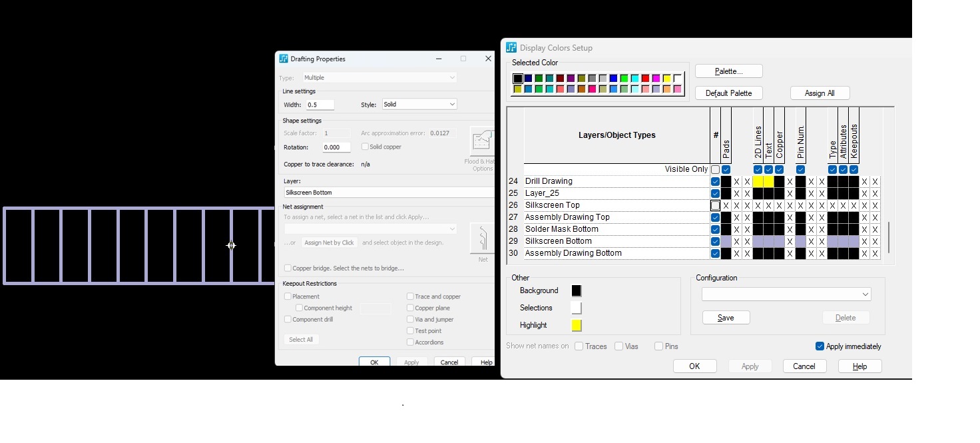Enable the Silkscreen Top layer checkbox
This screenshot has width=980, height=443.
715,205
